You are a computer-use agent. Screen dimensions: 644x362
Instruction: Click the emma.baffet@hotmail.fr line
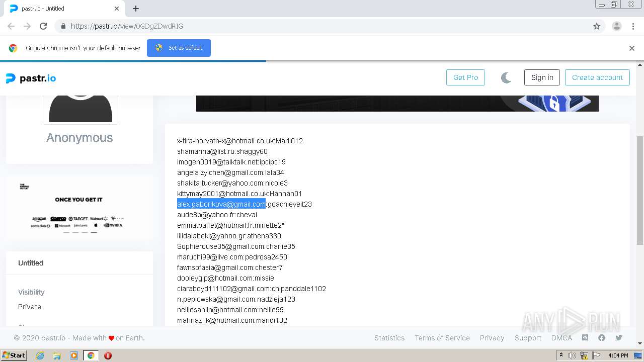tap(231, 225)
